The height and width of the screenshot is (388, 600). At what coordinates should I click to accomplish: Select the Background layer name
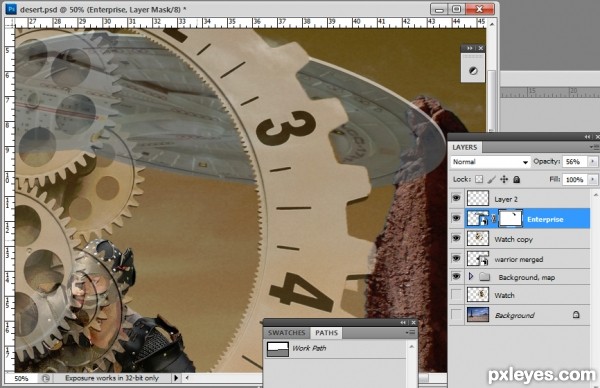[514, 315]
